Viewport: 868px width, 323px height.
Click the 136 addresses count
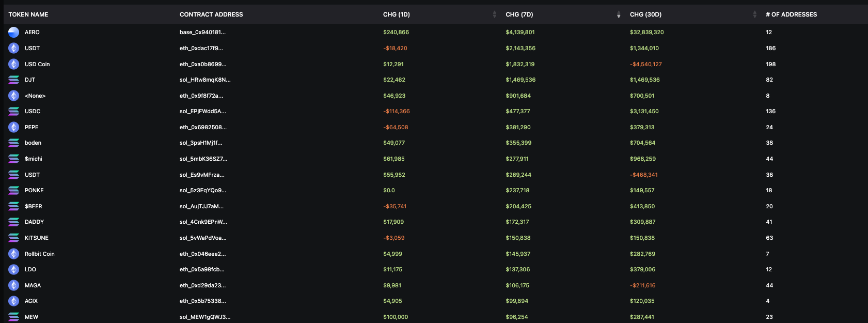[771, 111]
